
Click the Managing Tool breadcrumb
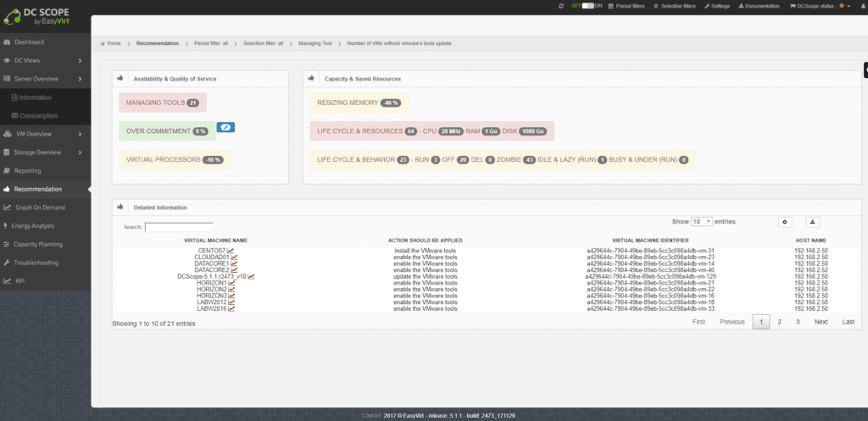[x=315, y=43]
